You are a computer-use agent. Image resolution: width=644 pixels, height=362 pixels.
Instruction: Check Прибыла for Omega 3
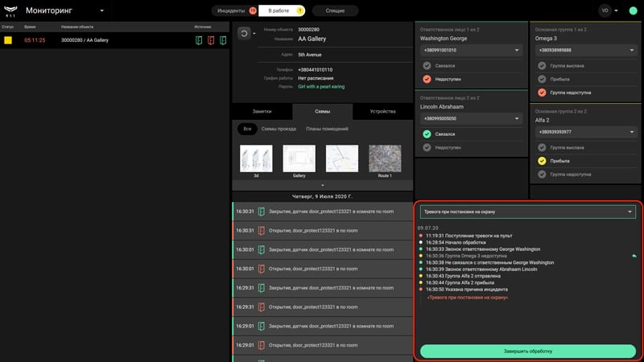(542, 79)
